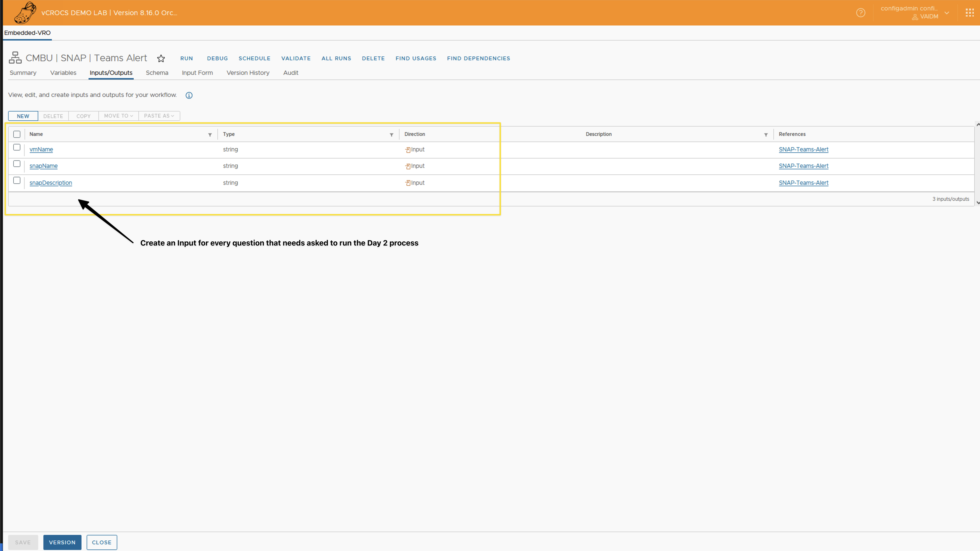Open the Input Form tab

[x=197, y=73]
